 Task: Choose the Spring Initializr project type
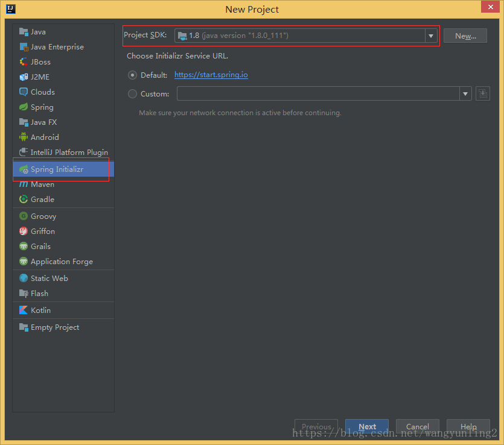63,169
